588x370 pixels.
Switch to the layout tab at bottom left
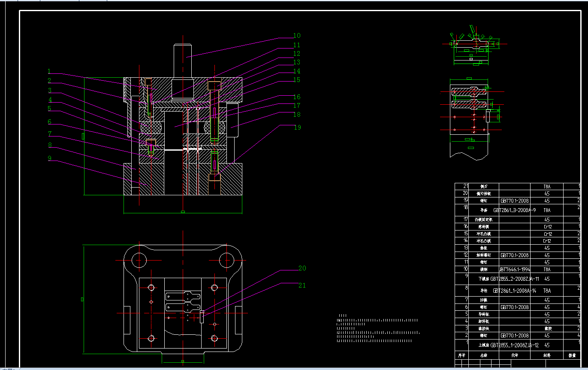pos(11,368)
